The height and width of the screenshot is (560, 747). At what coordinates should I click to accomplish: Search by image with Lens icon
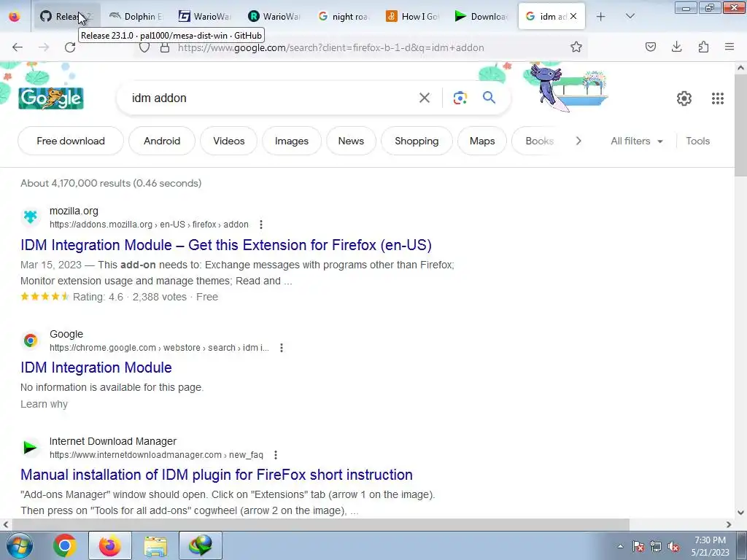coord(460,98)
